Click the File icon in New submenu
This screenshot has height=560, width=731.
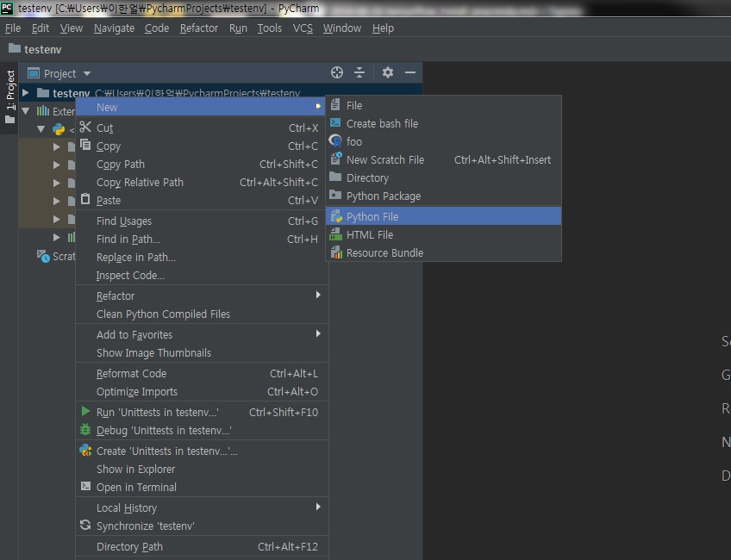[335, 105]
